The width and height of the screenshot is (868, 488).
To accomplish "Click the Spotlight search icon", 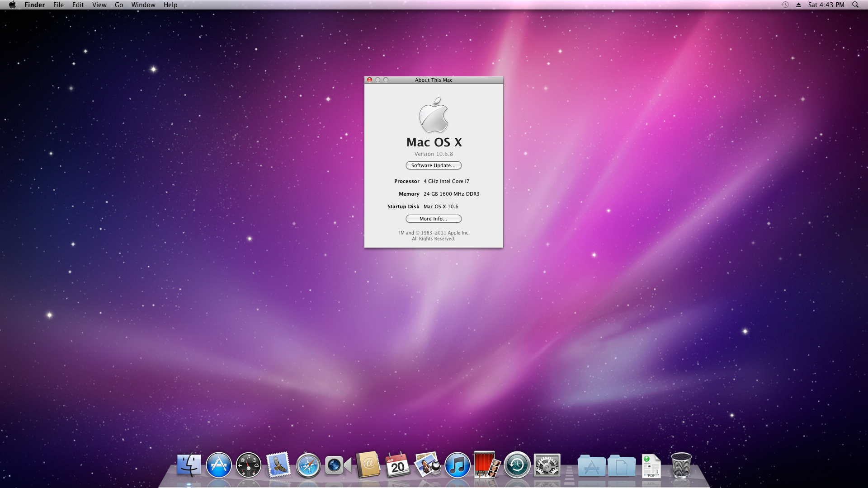I will pyautogui.click(x=855, y=5).
